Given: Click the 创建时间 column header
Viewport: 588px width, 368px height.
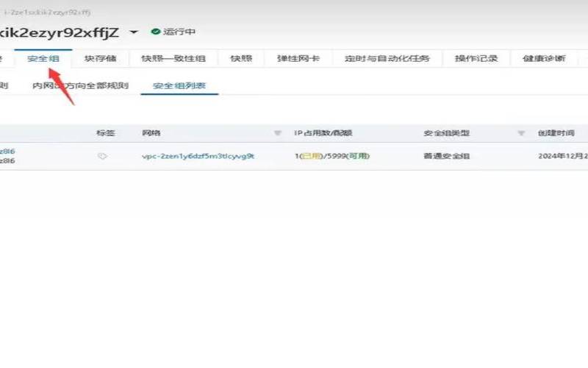Looking at the screenshot, I should [556, 133].
